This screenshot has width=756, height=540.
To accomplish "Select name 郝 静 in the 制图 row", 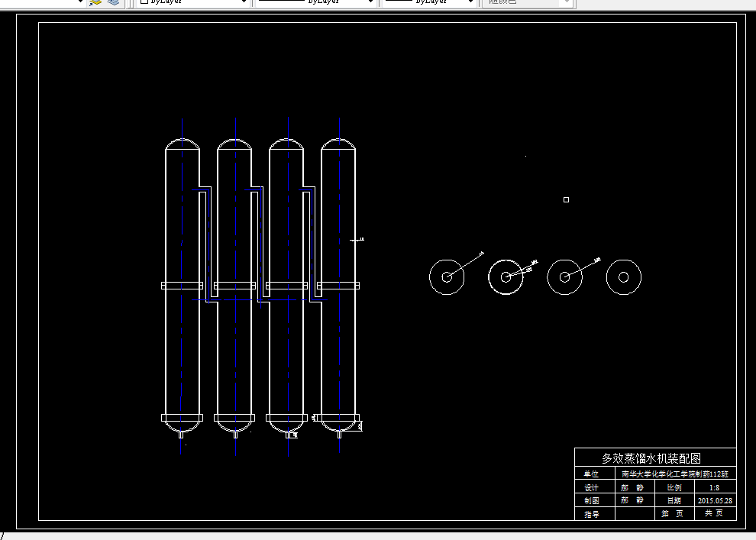I will tap(632, 500).
